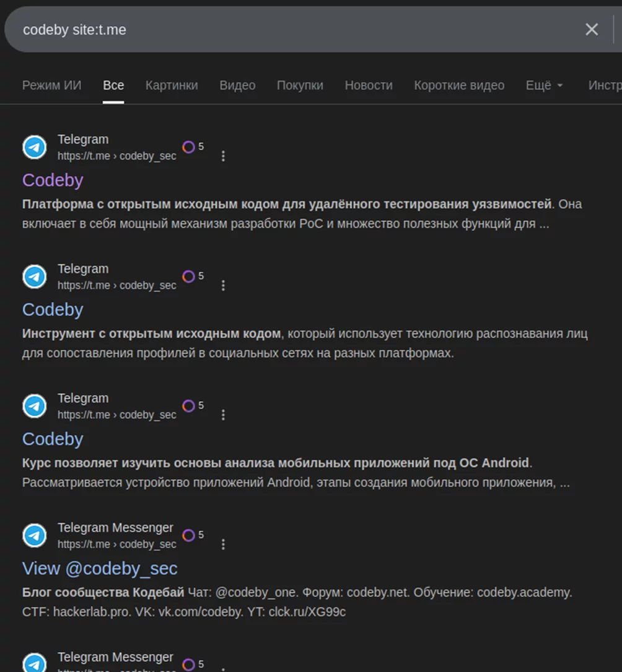The width and height of the screenshot is (622, 672).
Task: Click Telegram favicon of the "Платформа с открытым" result
Action: (35, 148)
